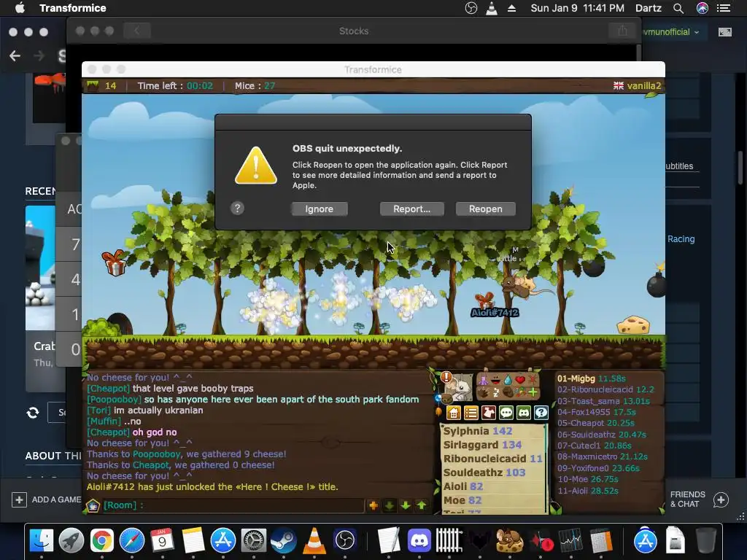Screen dimensions: 747x560
Task: Click the exclamation alert on mouse avatar
Action: pyautogui.click(x=446, y=377)
